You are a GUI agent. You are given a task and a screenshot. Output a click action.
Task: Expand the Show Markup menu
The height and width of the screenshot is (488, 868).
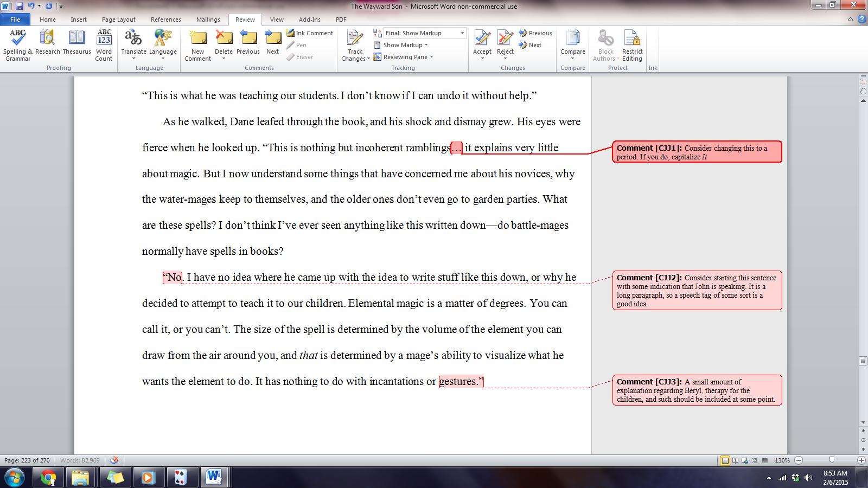(x=405, y=45)
